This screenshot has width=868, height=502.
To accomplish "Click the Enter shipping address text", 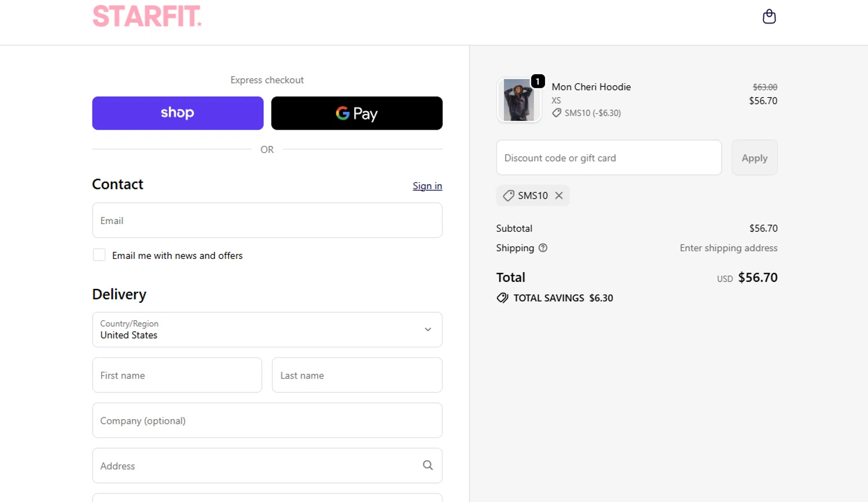I will tap(729, 248).
